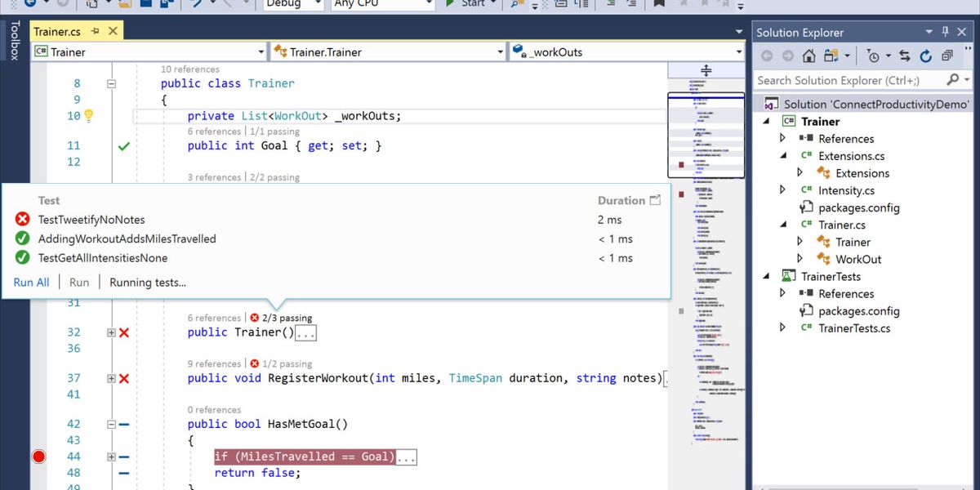The height and width of the screenshot is (490, 980).
Task: Click Run All in the test popup
Action: [x=30, y=282]
